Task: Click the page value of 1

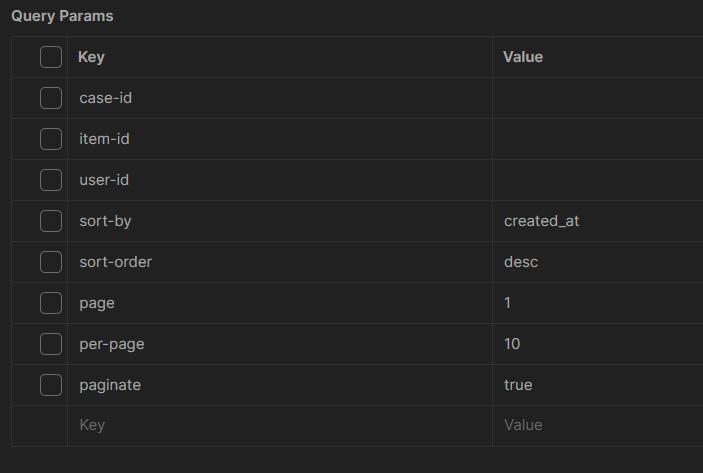Action: [509, 303]
